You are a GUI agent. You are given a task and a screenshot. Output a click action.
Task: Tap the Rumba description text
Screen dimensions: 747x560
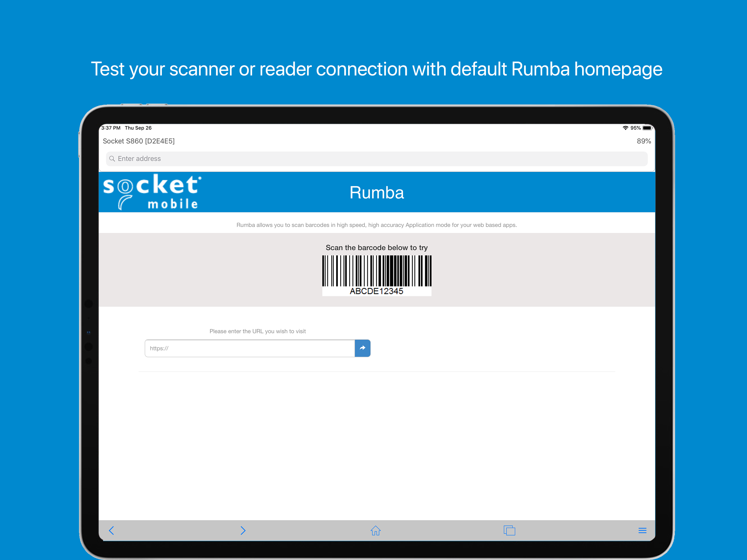[377, 225]
